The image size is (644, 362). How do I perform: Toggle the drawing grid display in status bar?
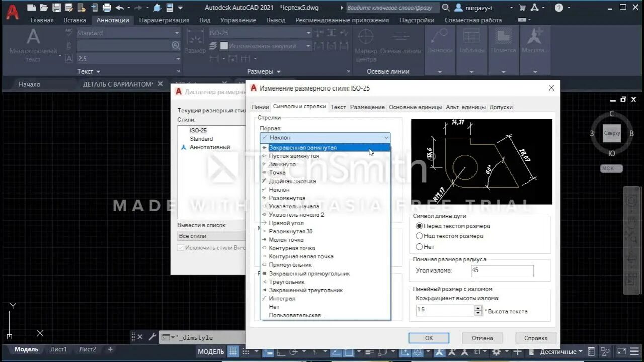(233, 351)
